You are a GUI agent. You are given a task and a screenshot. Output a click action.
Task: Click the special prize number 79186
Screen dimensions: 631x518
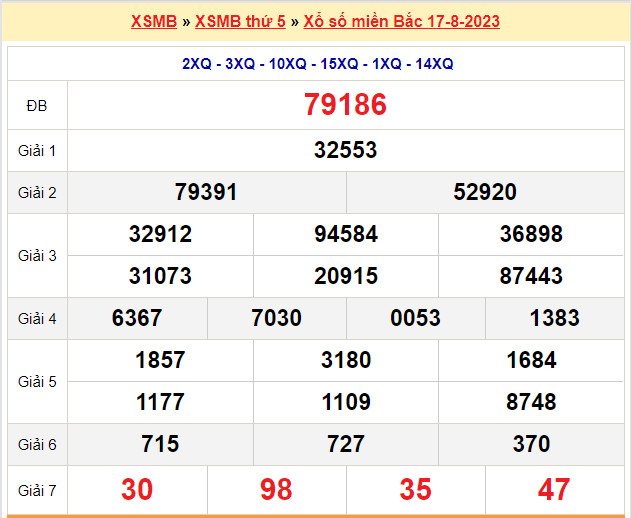point(345,105)
